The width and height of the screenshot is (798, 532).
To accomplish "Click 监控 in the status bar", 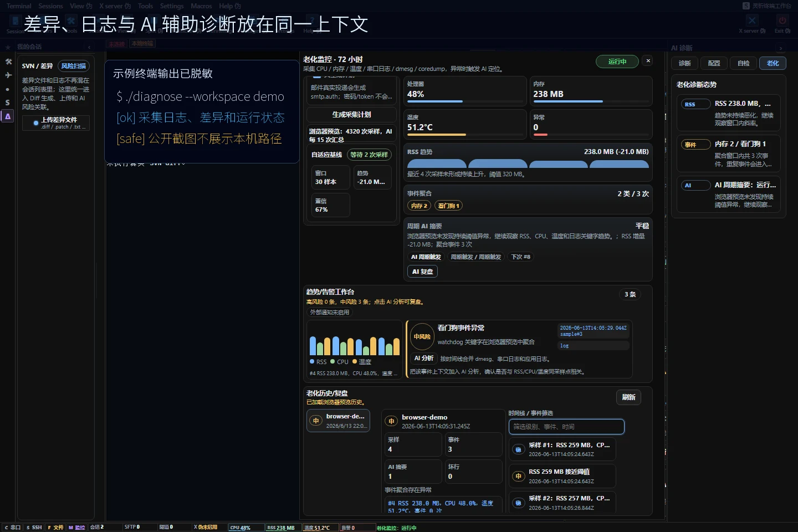I will tap(76, 528).
